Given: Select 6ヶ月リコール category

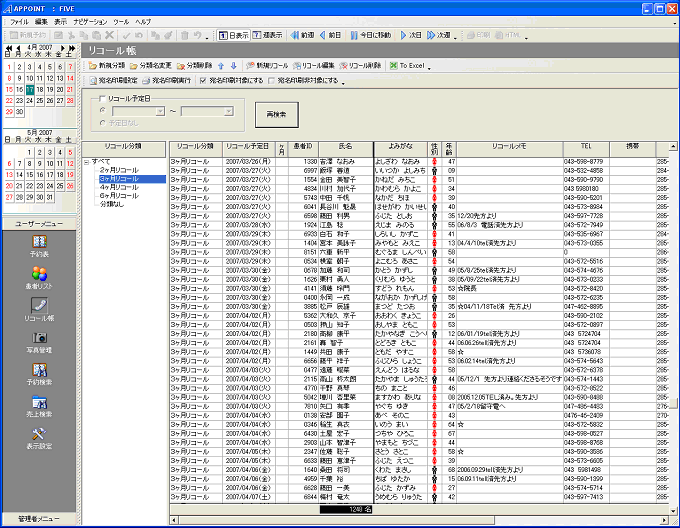Looking at the screenshot, I should click(119, 196).
